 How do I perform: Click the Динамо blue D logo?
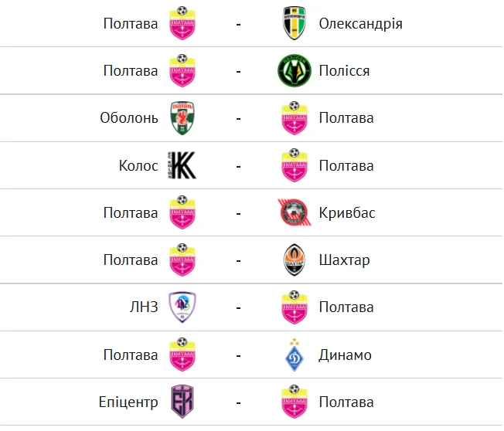point(295,355)
